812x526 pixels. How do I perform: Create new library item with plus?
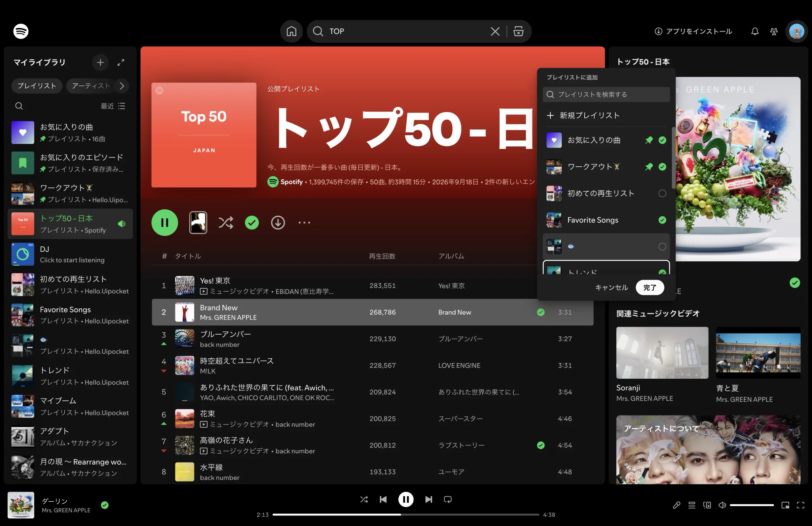pyautogui.click(x=100, y=62)
